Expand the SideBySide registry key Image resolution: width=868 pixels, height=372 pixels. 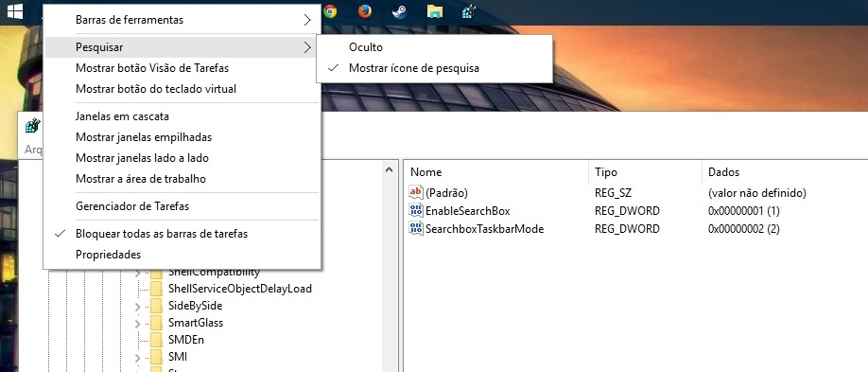[x=138, y=306]
